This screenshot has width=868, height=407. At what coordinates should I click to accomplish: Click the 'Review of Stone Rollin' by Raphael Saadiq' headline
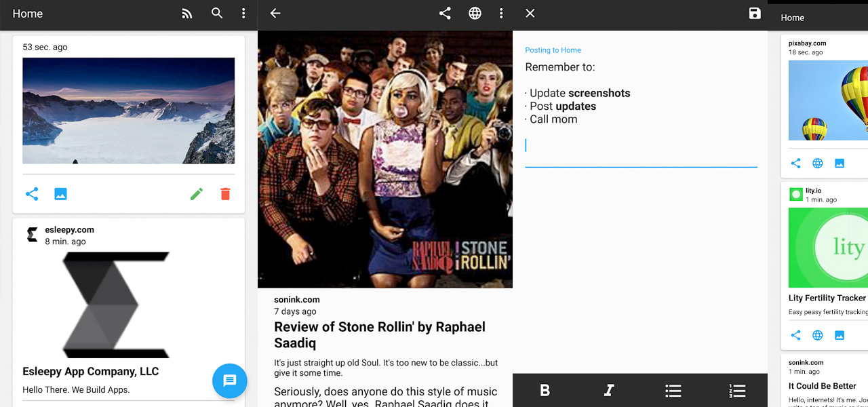click(x=380, y=335)
